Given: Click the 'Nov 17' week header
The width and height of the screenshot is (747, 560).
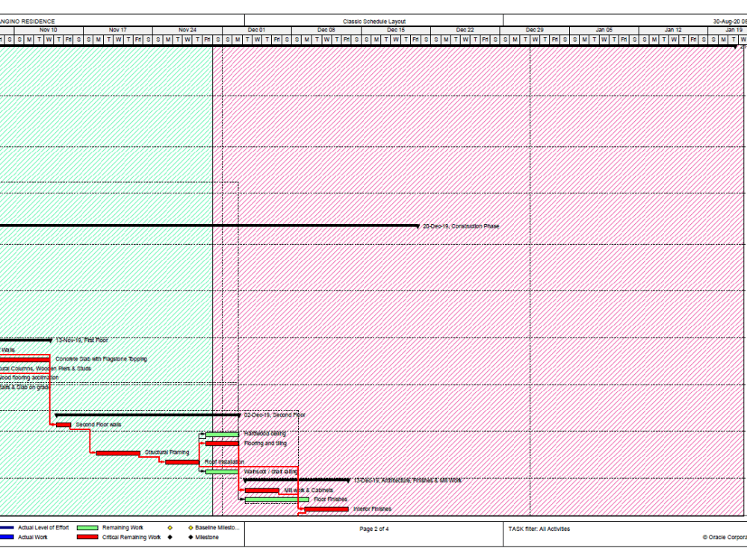Looking at the screenshot, I should pyautogui.click(x=118, y=30).
